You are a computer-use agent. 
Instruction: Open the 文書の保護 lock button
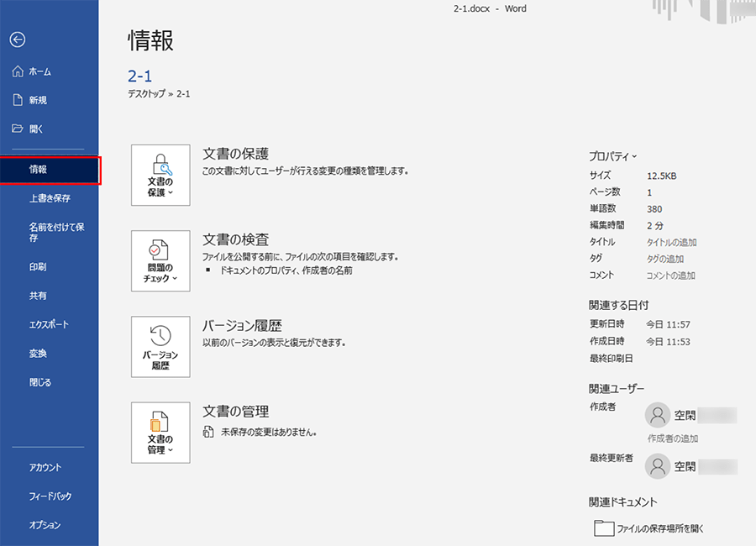click(x=160, y=175)
